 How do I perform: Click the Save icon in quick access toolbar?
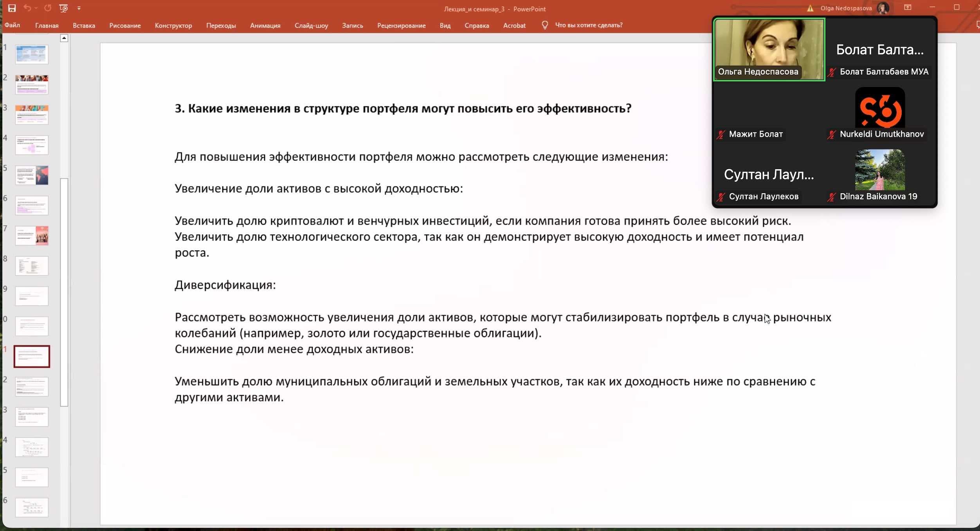click(12, 8)
